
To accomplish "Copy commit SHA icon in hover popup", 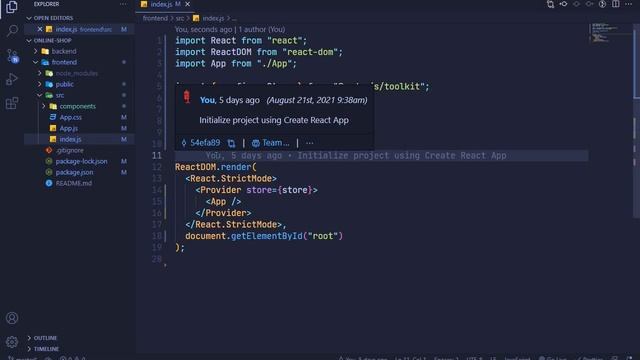I will click(231, 143).
